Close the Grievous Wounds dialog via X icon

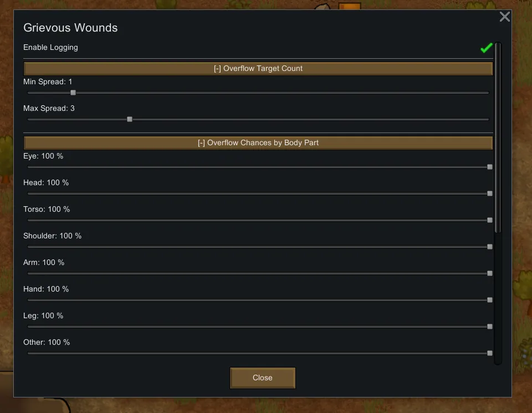point(504,17)
